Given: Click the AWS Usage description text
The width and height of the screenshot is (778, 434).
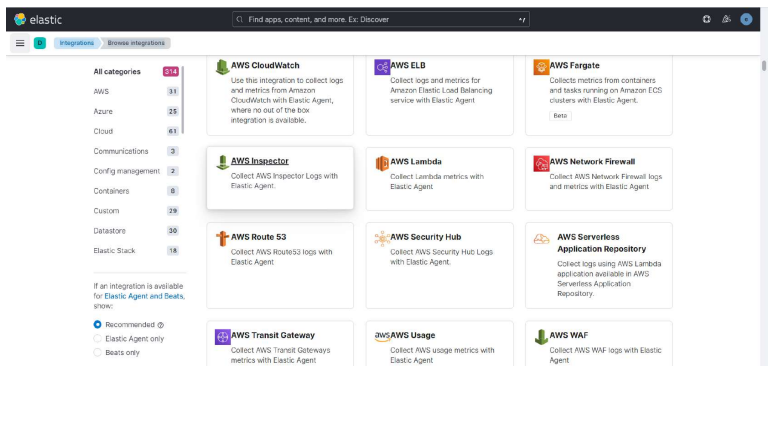Looking at the screenshot, I should click(x=442, y=355).
